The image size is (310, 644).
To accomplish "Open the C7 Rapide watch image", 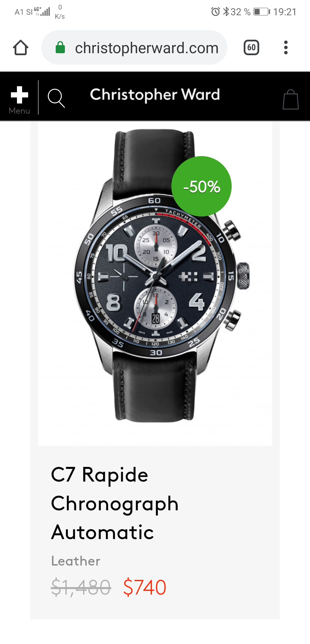I will tap(155, 283).
